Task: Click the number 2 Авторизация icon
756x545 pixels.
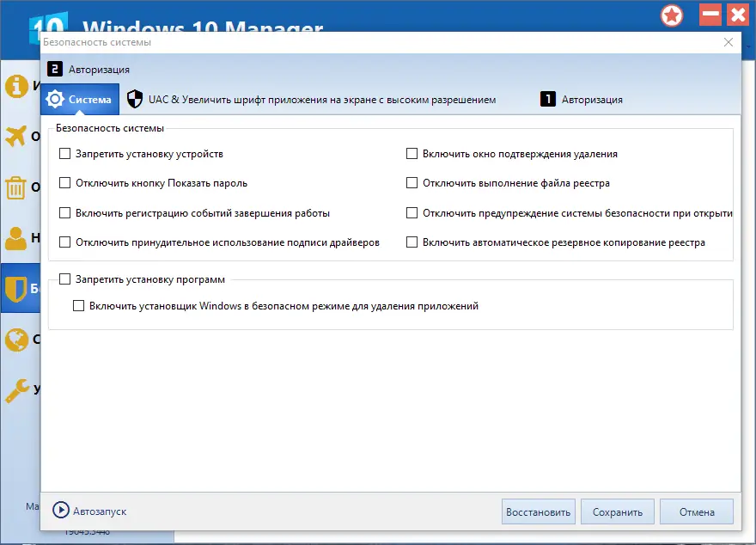Action: coord(55,69)
